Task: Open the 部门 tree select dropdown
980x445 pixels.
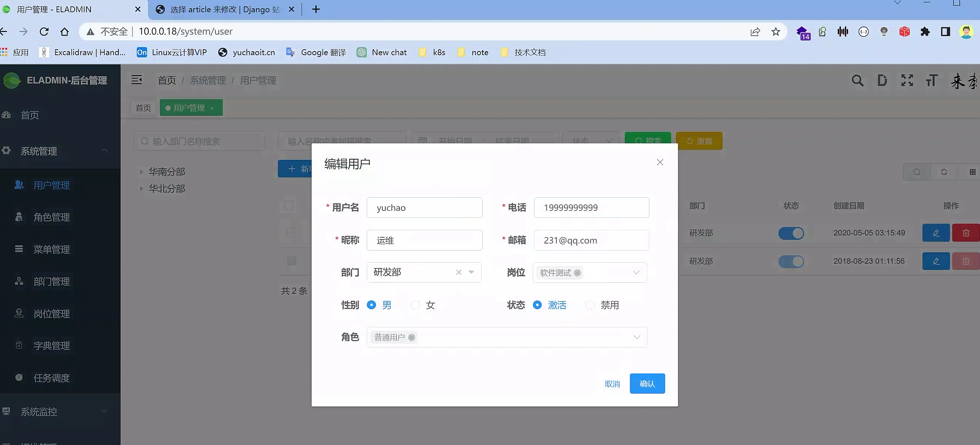Action: [x=471, y=272]
